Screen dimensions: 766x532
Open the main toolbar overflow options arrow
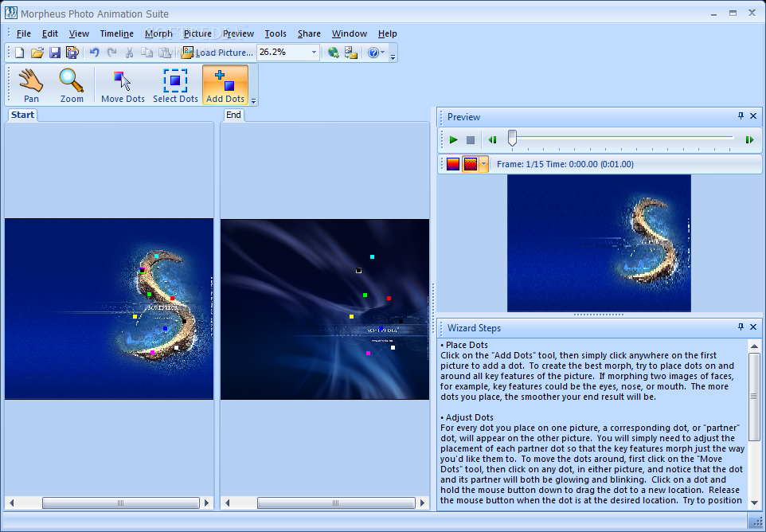(393, 55)
